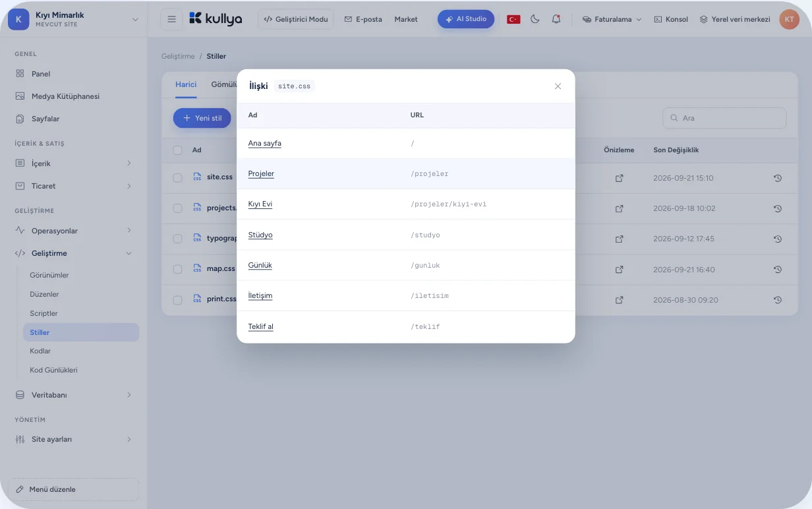View history of map.css

coord(778,269)
